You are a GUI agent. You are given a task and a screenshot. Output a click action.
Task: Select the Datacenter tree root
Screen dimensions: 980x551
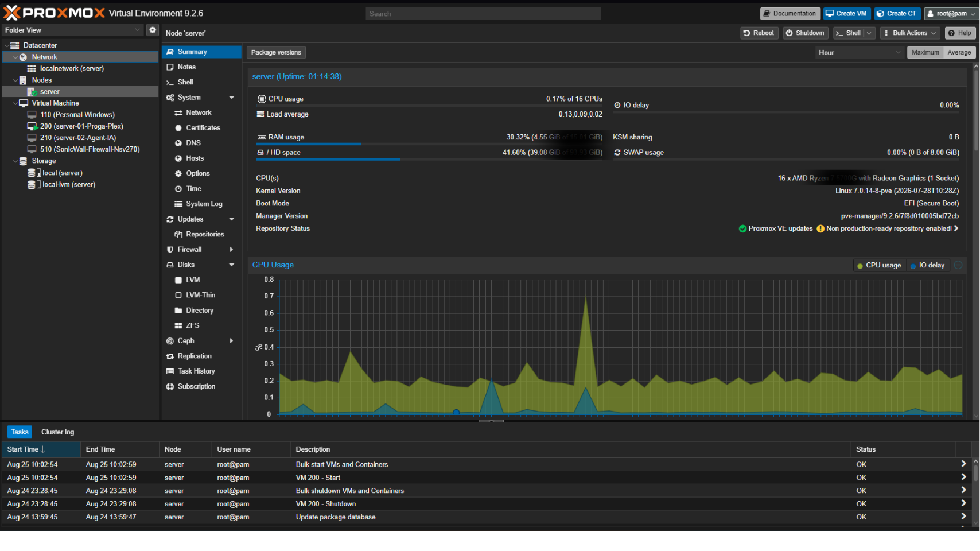point(40,45)
